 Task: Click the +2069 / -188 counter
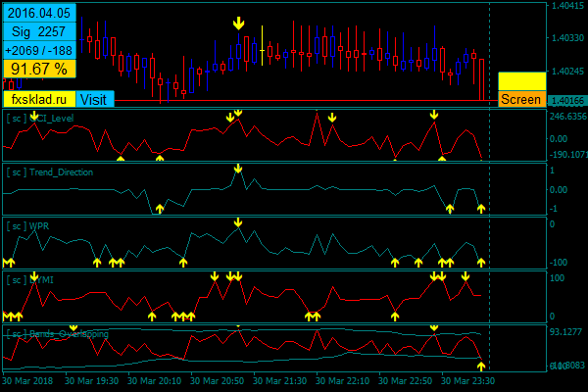point(39,50)
